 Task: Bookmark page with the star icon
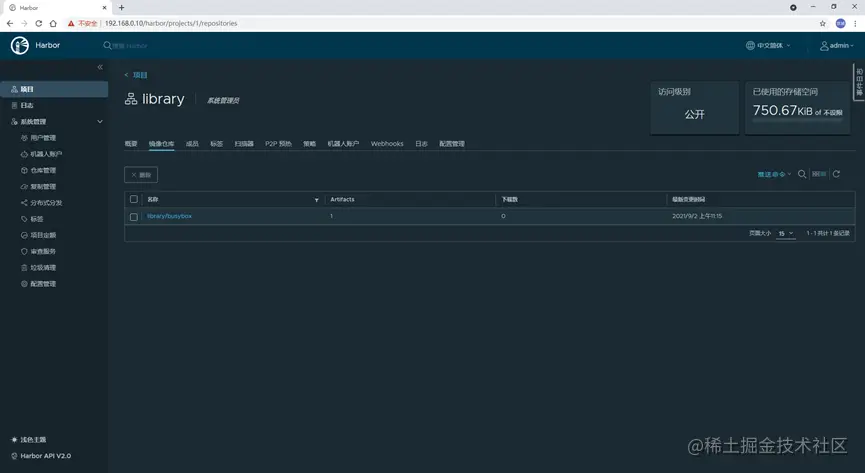click(x=823, y=23)
